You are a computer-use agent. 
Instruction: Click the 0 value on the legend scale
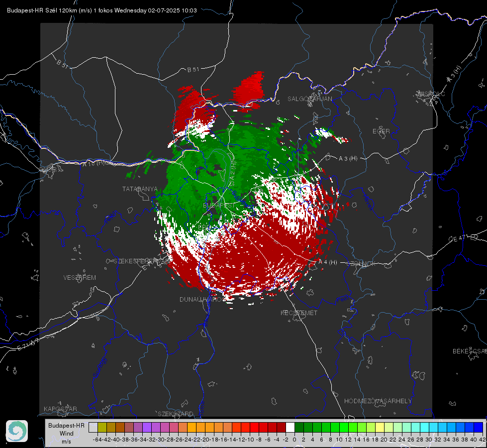pyautogui.click(x=294, y=440)
